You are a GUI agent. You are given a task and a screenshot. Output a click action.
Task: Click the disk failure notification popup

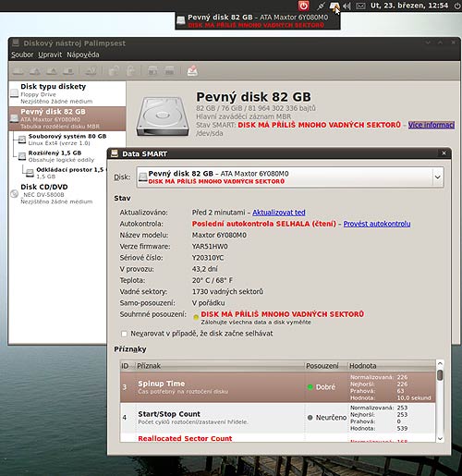coord(258,20)
